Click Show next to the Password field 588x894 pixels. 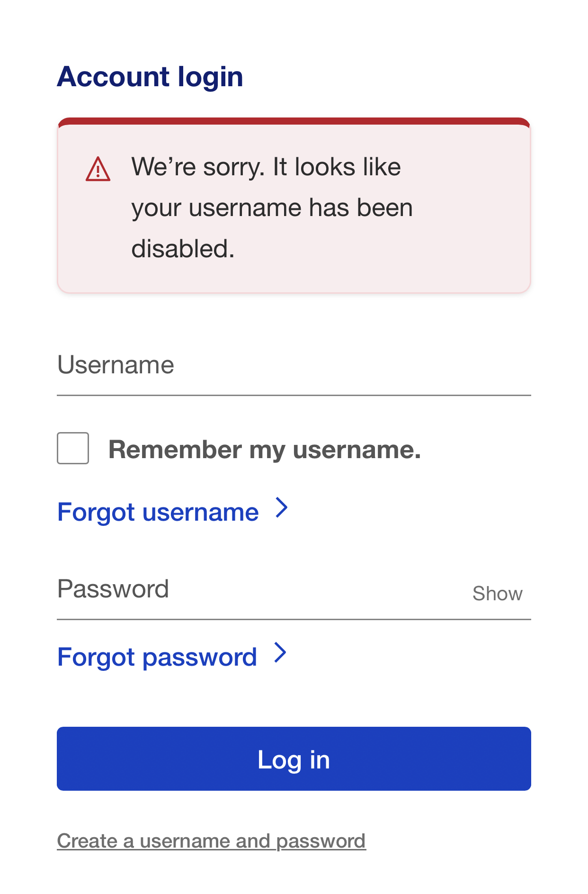pyautogui.click(x=497, y=593)
